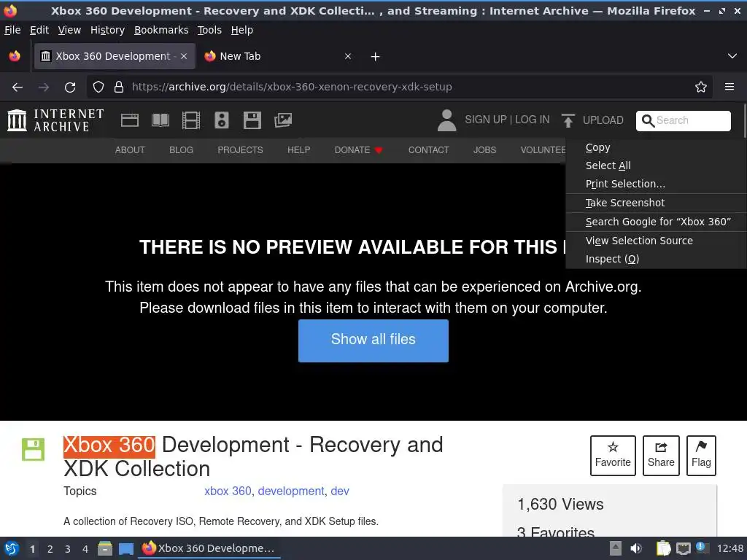Click the Share button

tap(661, 455)
